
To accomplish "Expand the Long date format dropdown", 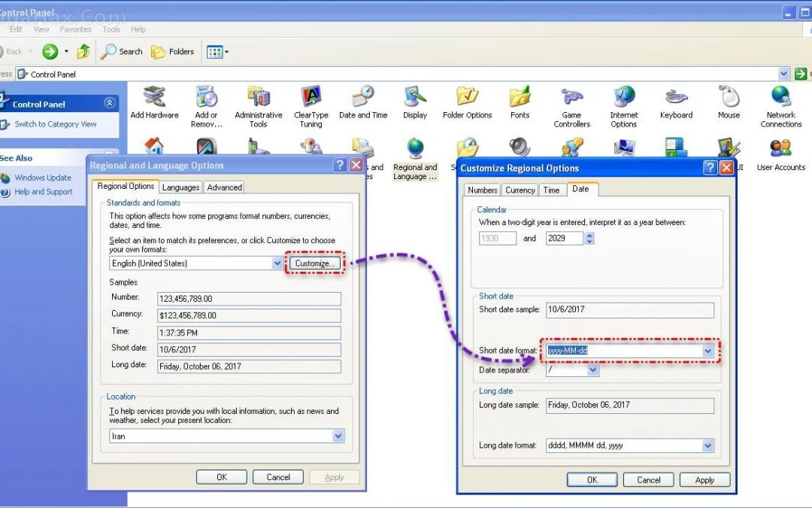I will (x=707, y=446).
